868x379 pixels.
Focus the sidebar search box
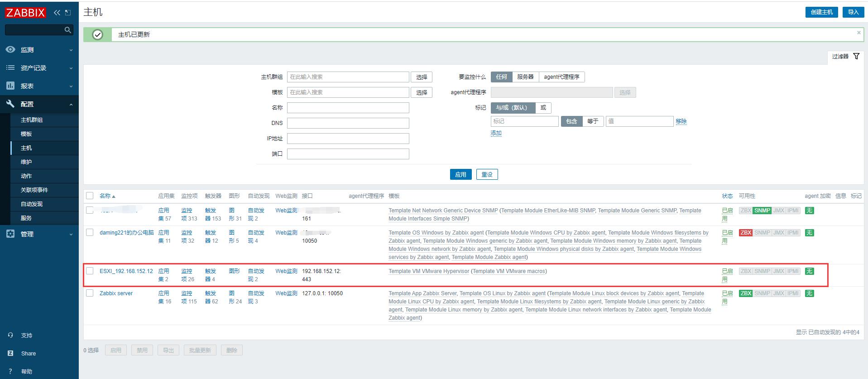tap(34, 30)
